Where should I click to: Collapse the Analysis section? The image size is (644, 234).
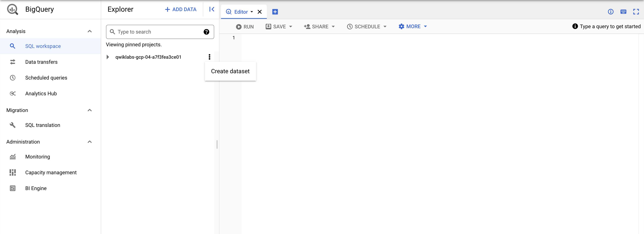click(89, 31)
